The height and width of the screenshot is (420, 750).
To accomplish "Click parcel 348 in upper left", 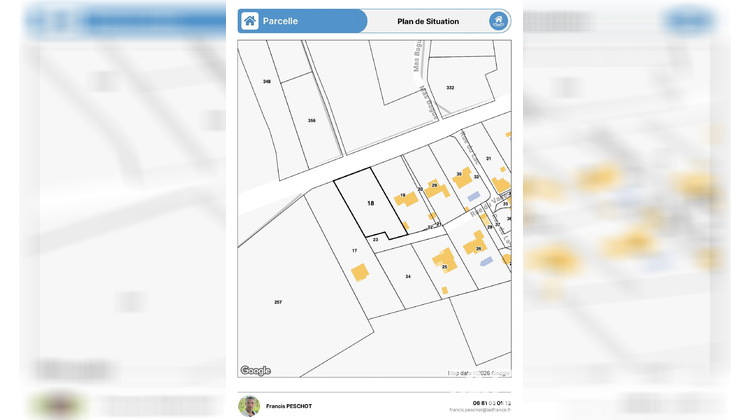I will pyautogui.click(x=267, y=81).
